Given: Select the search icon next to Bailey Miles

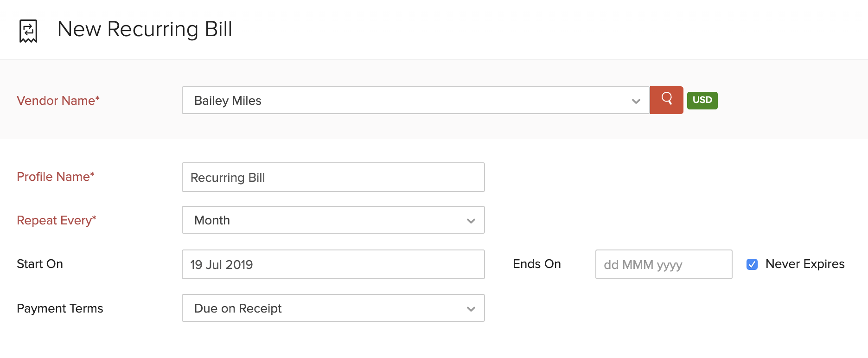Looking at the screenshot, I should 666,100.
